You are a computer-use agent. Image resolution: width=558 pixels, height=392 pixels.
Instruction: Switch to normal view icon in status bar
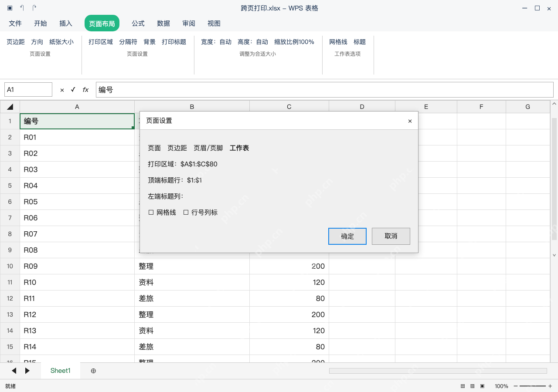pos(463,386)
